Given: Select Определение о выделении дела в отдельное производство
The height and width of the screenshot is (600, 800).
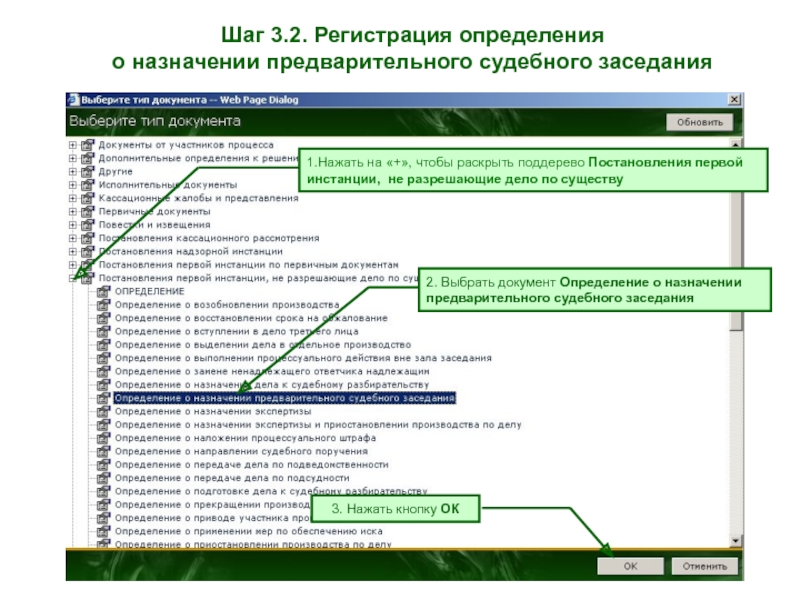Looking at the screenshot, I should point(263,344).
